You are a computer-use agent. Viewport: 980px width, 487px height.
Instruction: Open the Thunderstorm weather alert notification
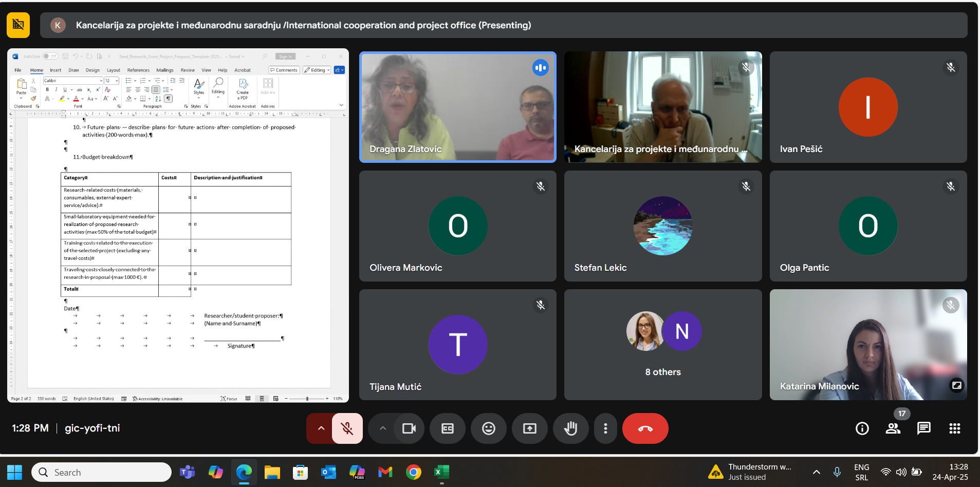[751, 472]
